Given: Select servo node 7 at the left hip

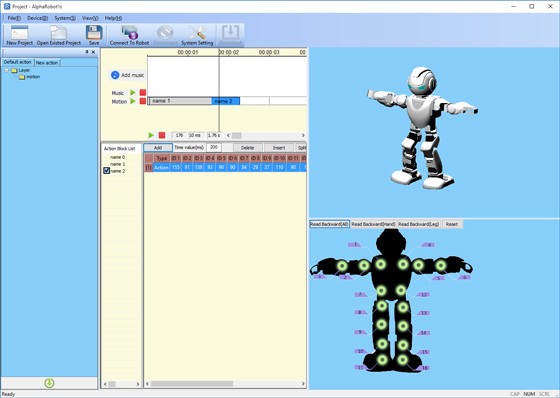Looking at the screenshot, I should [x=381, y=290].
